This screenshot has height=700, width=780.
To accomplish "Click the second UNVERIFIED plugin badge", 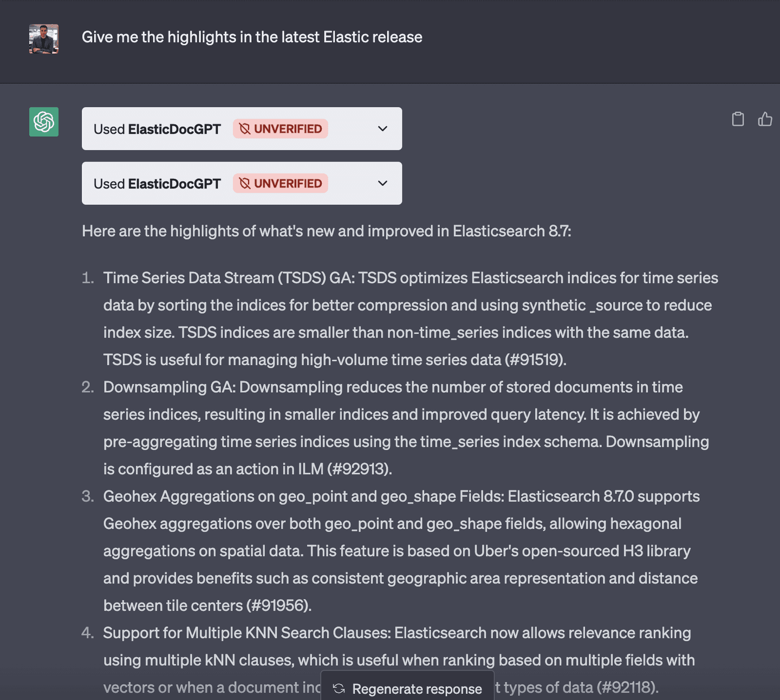I will click(x=280, y=183).
